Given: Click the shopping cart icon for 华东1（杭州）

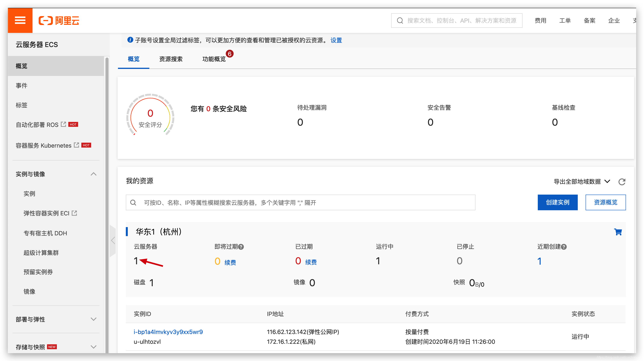Looking at the screenshot, I should [x=618, y=232].
